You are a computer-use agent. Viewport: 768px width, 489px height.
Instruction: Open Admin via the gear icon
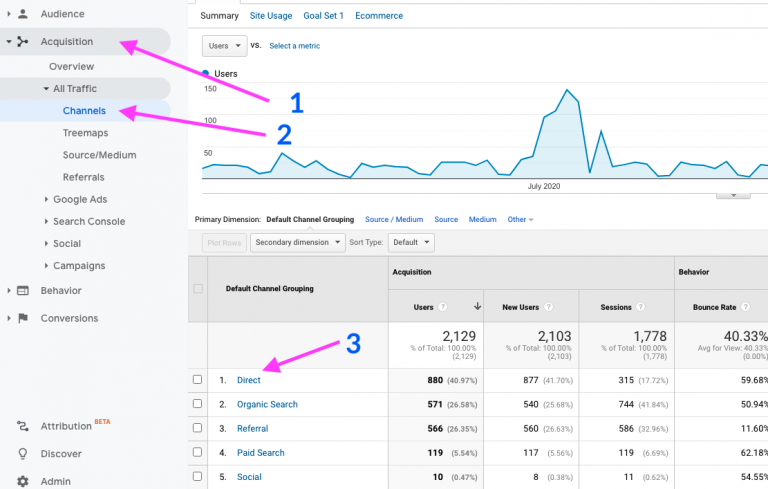pos(23,481)
